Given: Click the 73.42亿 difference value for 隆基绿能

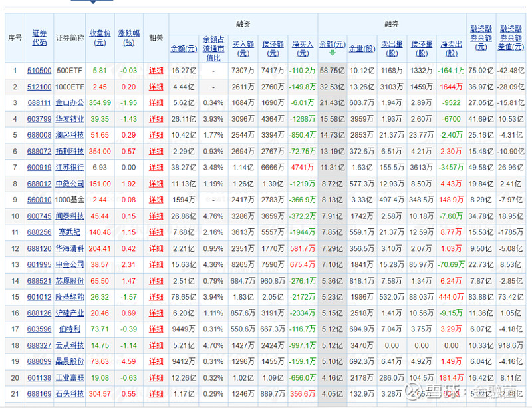Looking at the screenshot, I should [511, 297].
